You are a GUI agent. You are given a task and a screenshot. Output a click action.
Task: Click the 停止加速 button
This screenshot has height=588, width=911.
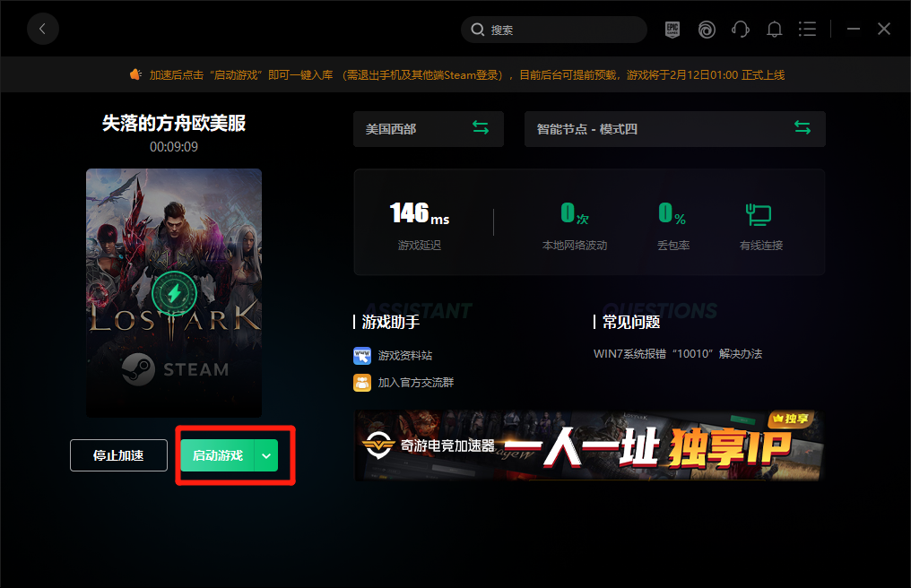coord(118,455)
